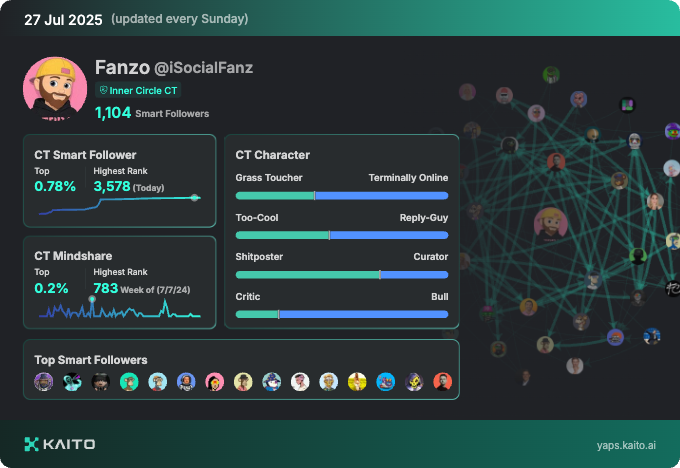Click the skull avatar node in graph
The height and width of the screenshot is (468, 680).
pos(634,141)
